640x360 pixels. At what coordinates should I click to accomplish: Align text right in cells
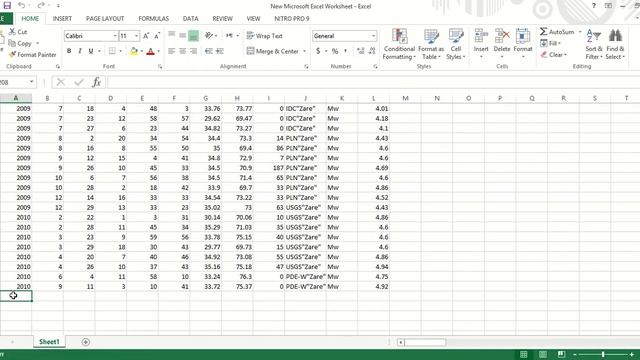click(193, 51)
